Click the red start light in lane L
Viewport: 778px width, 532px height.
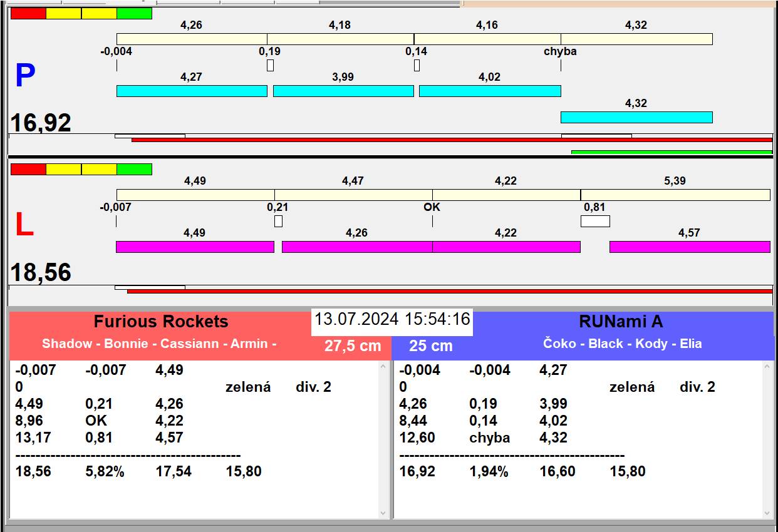pyautogui.click(x=28, y=169)
